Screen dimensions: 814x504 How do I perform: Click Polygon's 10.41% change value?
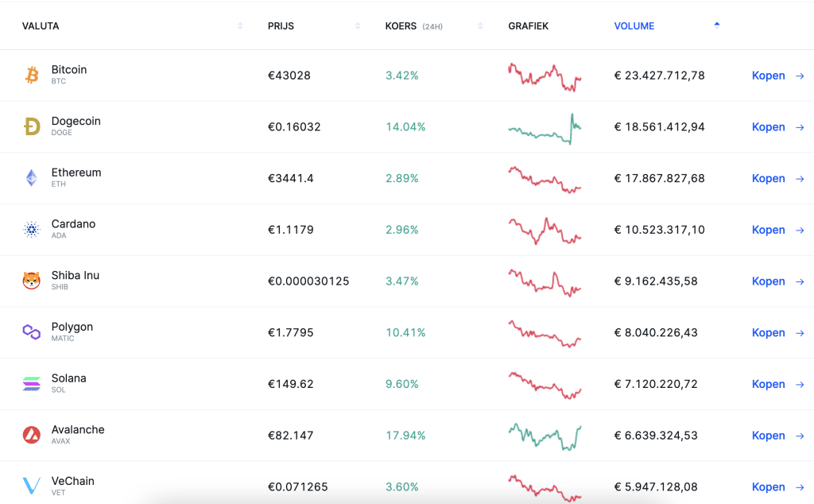point(405,332)
